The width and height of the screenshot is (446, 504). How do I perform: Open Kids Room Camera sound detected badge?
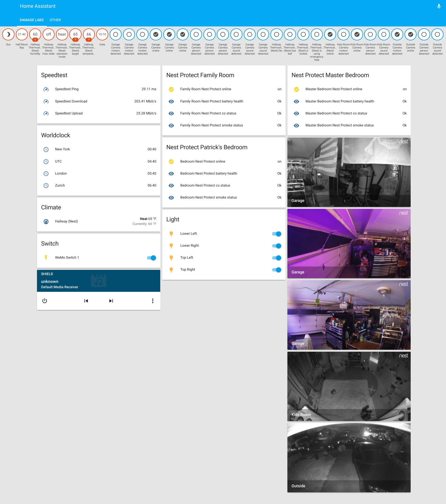click(384, 35)
